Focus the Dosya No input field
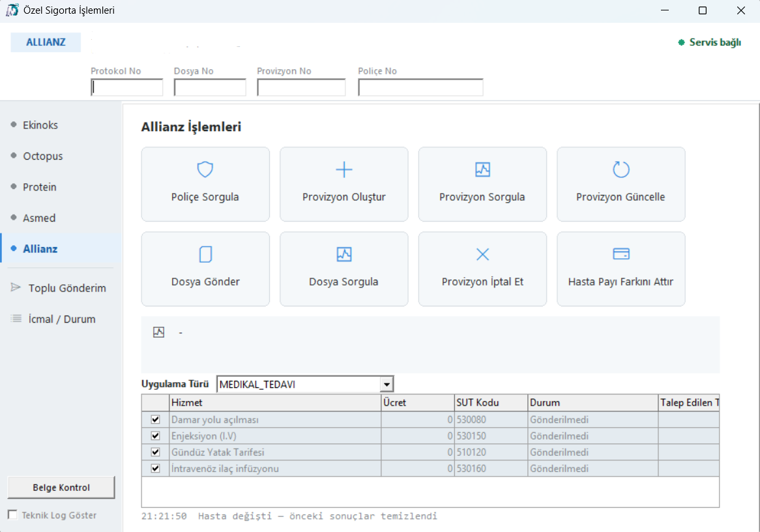 point(210,87)
